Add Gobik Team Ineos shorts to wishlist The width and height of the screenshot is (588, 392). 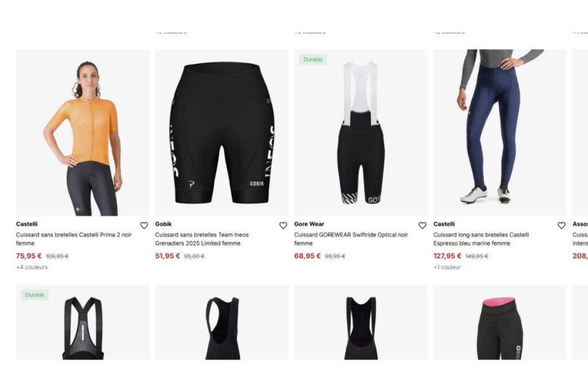[x=283, y=225]
